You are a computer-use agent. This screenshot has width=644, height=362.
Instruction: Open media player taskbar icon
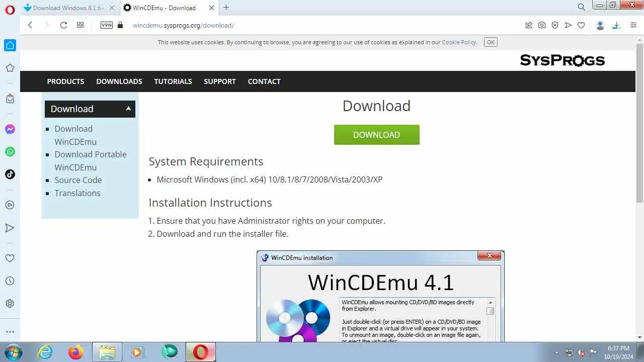[x=137, y=352]
